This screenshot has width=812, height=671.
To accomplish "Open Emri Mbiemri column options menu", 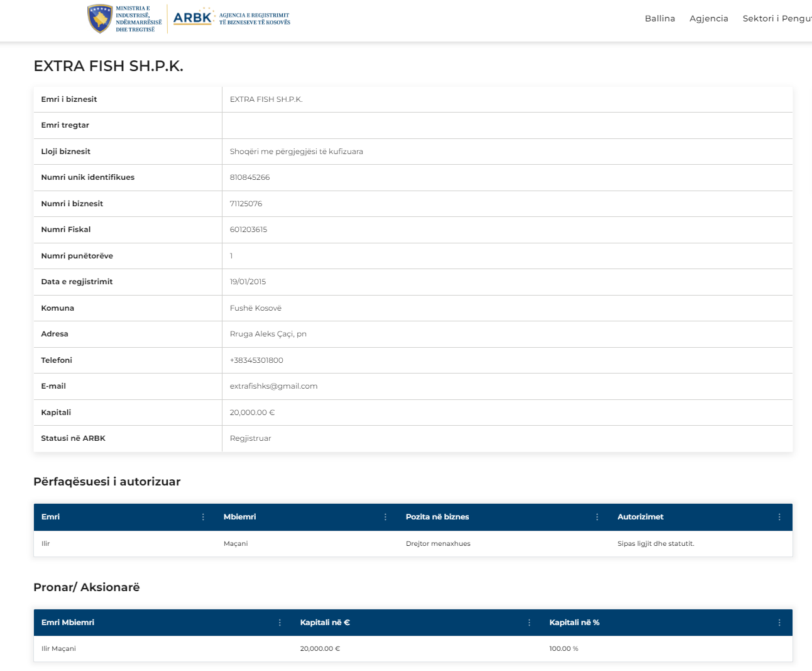I will [x=280, y=623].
